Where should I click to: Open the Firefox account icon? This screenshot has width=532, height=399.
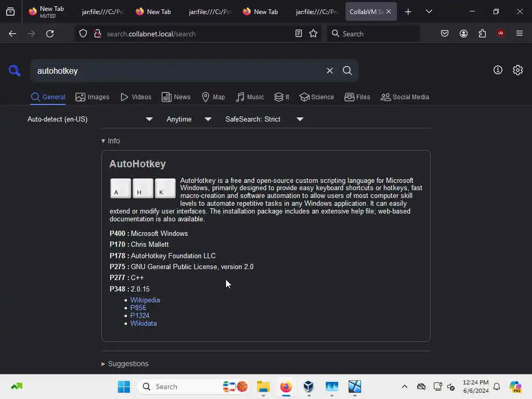(463, 34)
